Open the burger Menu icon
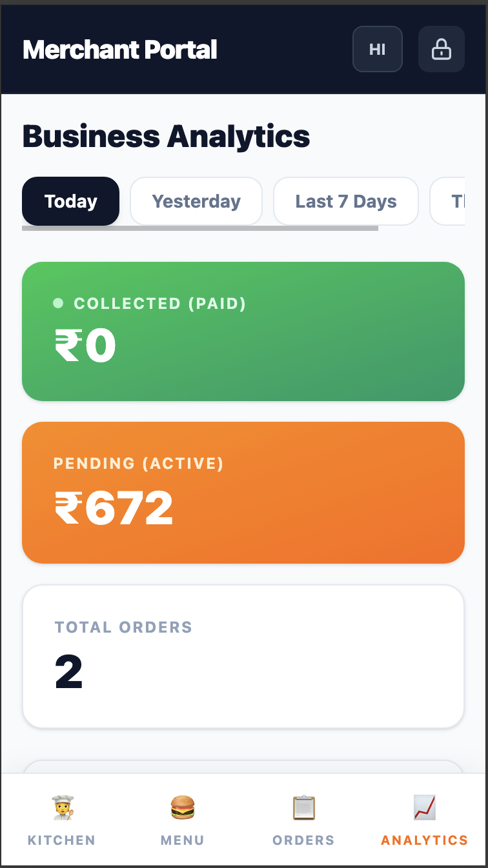488x868 pixels. (183, 807)
